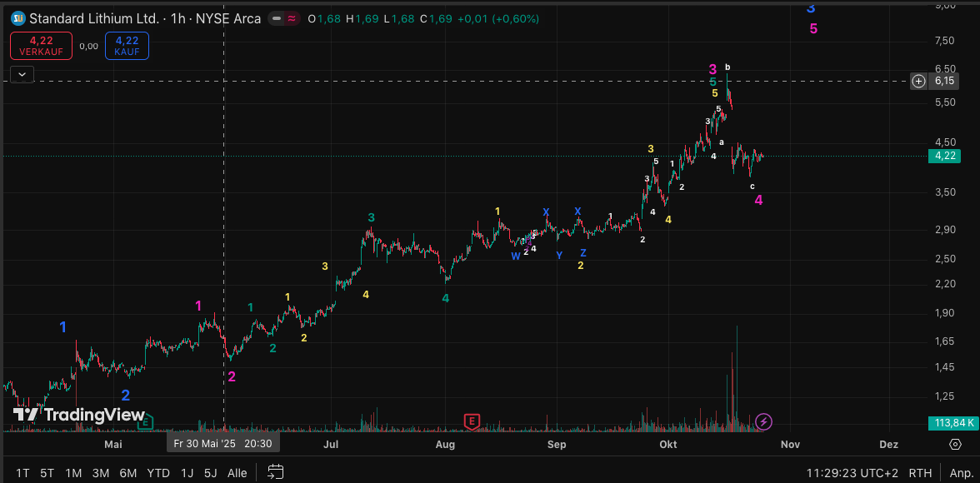Open the timezone menu showing UTC+2

(x=852, y=473)
